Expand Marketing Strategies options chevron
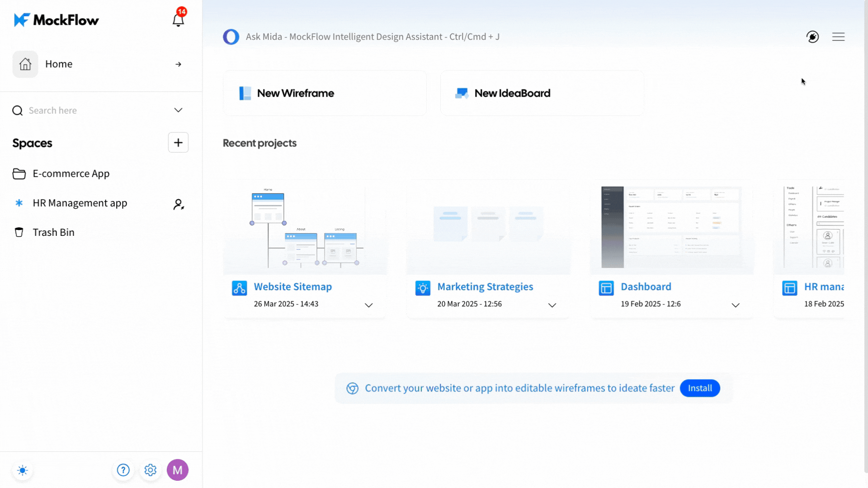The width and height of the screenshot is (868, 488). [552, 305]
